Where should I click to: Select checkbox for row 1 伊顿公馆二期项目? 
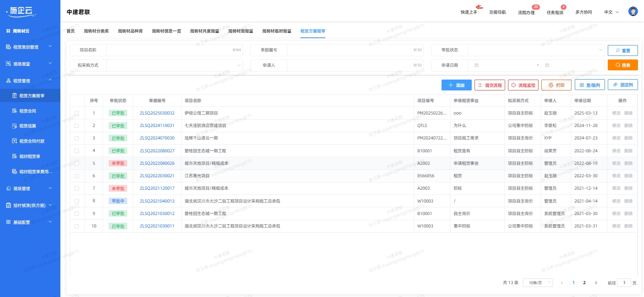pos(76,113)
